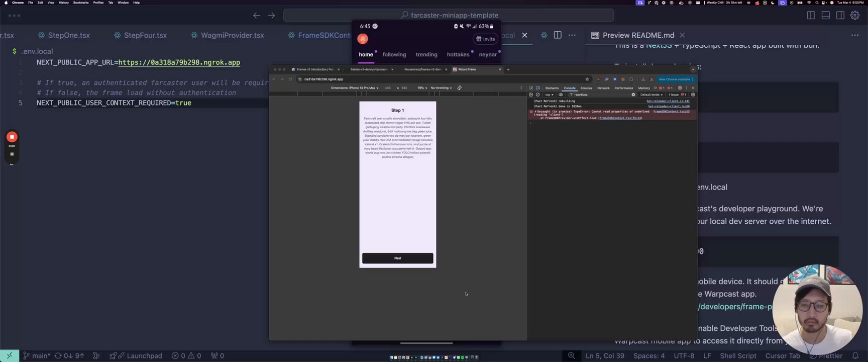The height and width of the screenshot is (362, 868).
Task: Click the main* git branch indicator
Action: click(x=37, y=355)
